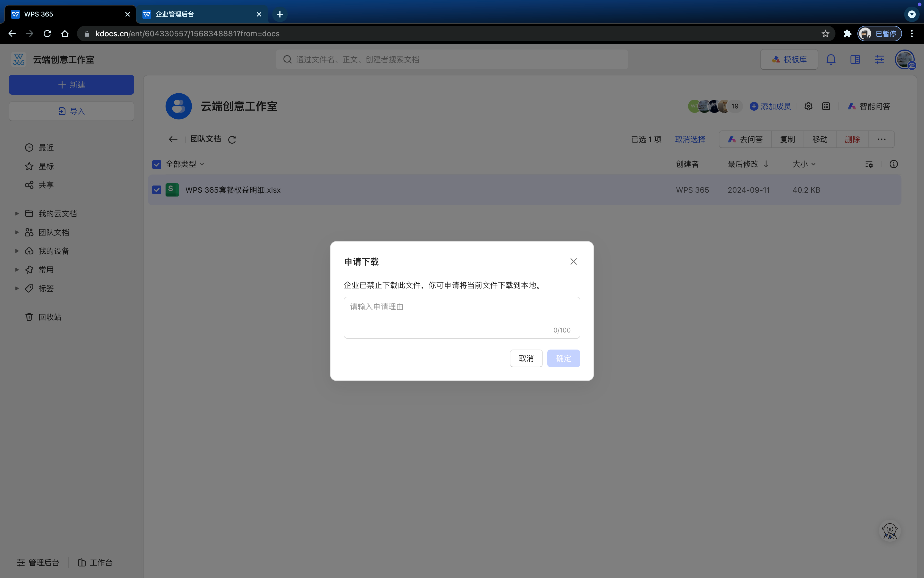
Task: Click the xlsx spreadsheet file icon
Action: tap(172, 190)
